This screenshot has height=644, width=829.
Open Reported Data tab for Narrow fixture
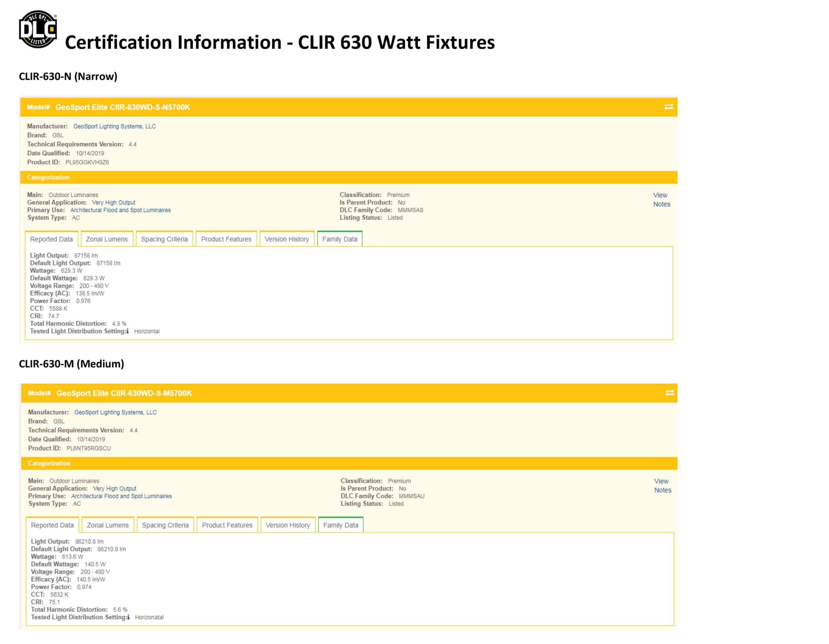pyautogui.click(x=51, y=239)
